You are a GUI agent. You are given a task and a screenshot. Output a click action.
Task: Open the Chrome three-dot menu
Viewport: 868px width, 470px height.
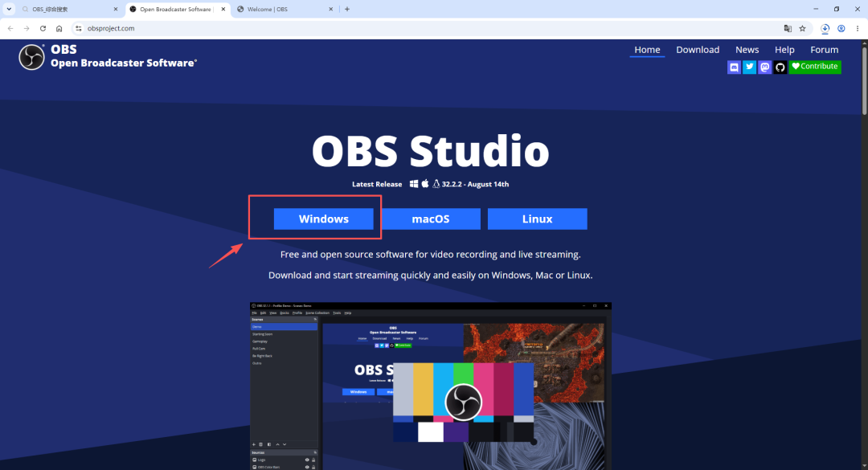pos(857,28)
